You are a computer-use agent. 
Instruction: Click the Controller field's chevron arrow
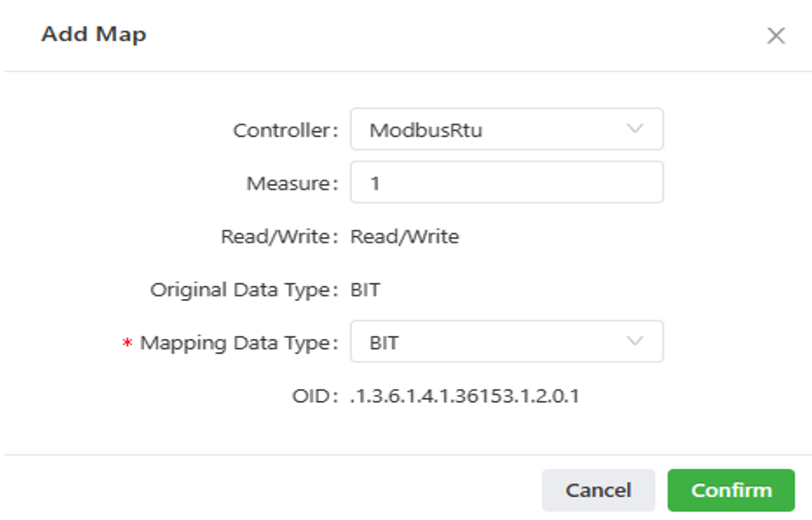[x=635, y=129]
